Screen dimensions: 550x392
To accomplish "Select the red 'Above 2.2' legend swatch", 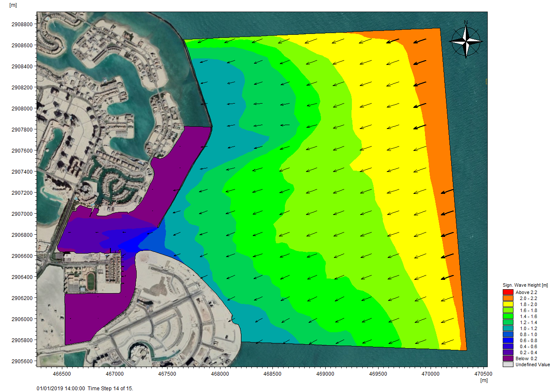I will coord(508,292).
